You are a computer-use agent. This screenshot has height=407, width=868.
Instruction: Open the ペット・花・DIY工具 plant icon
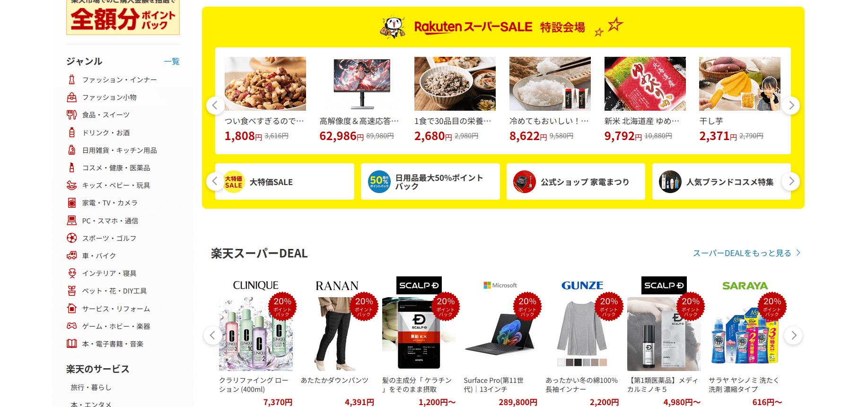[x=71, y=291]
